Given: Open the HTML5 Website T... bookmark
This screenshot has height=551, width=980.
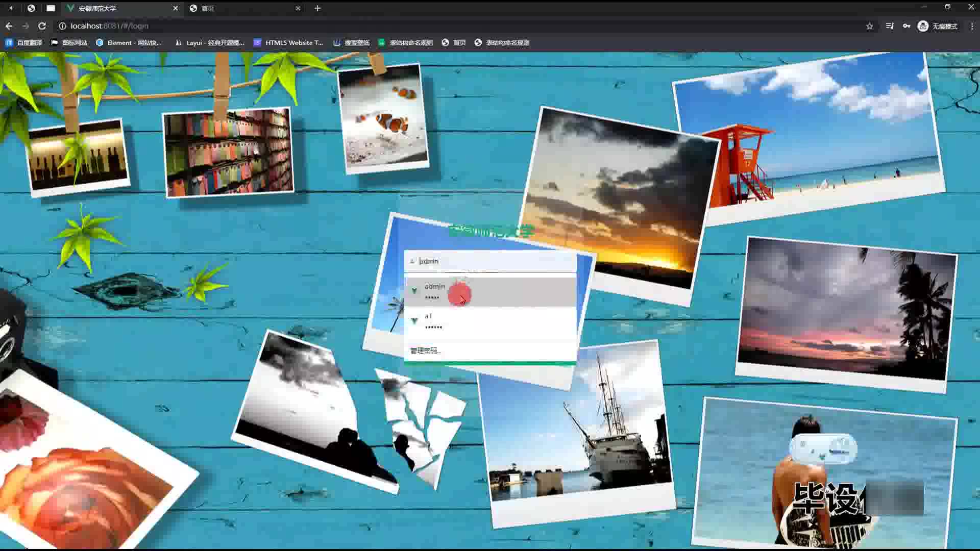Looking at the screenshot, I should click(x=288, y=43).
